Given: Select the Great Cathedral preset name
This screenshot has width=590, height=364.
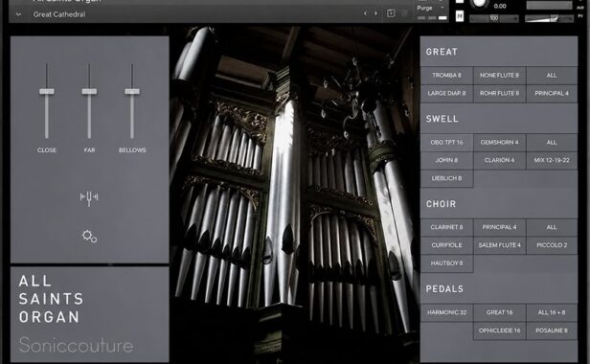Looking at the screenshot, I should coord(59,14).
